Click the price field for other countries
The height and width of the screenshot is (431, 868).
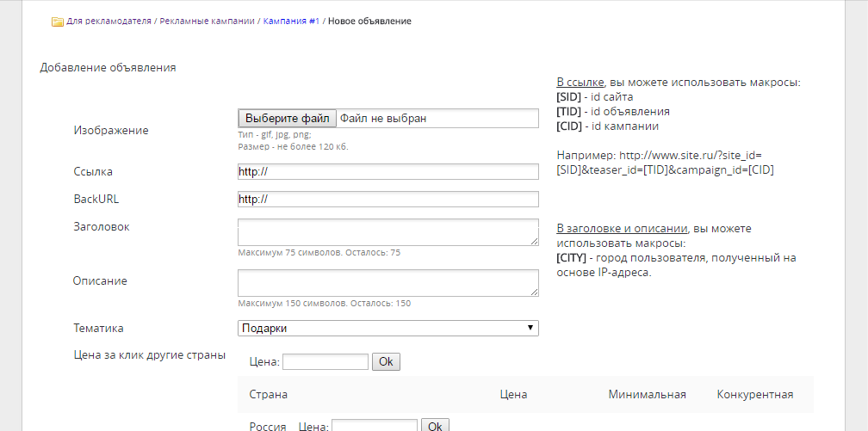(x=325, y=362)
